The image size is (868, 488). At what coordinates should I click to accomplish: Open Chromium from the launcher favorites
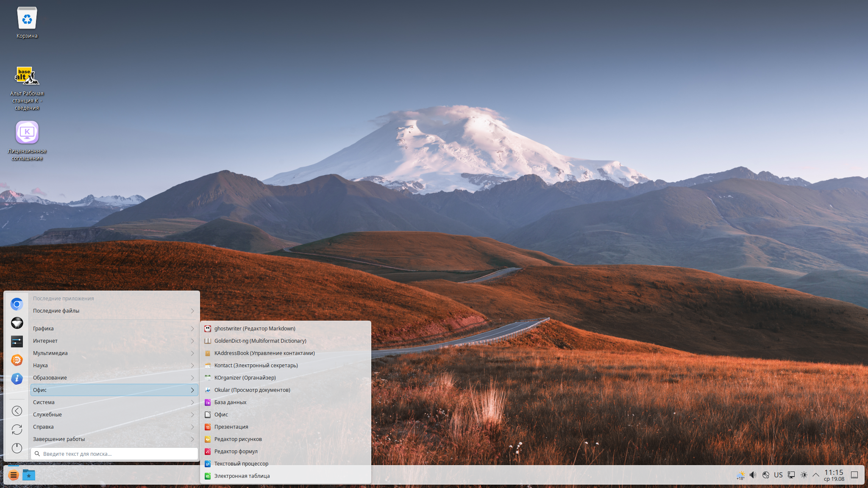pos(17,304)
